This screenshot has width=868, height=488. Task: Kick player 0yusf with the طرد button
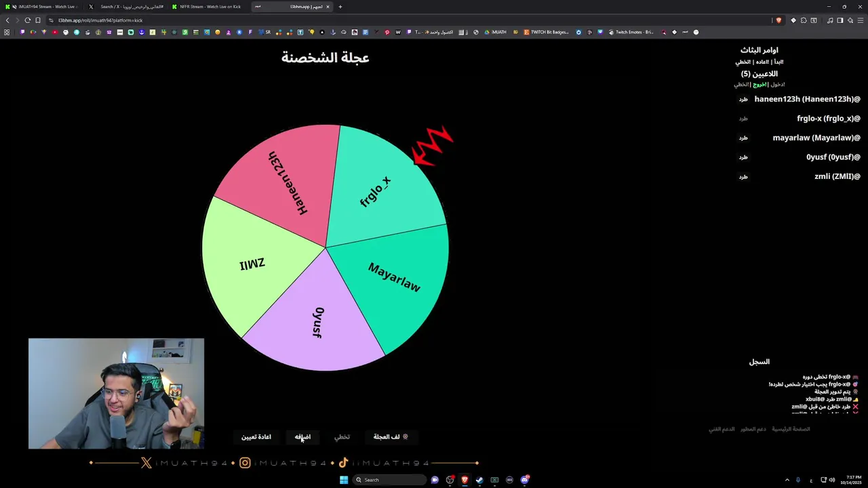coord(743,157)
